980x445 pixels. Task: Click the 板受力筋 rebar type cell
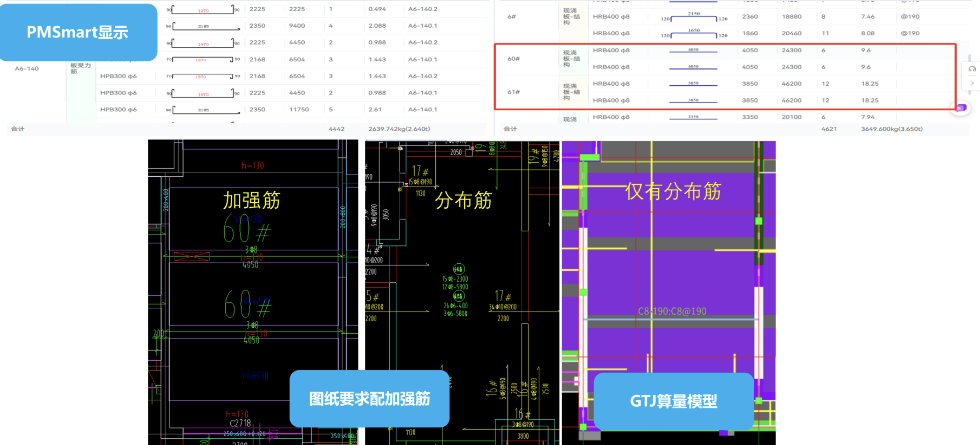[81, 68]
